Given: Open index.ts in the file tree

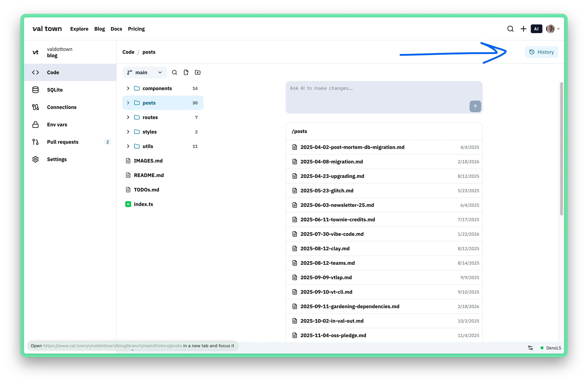Looking at the screenshot, I should point(163,204).
